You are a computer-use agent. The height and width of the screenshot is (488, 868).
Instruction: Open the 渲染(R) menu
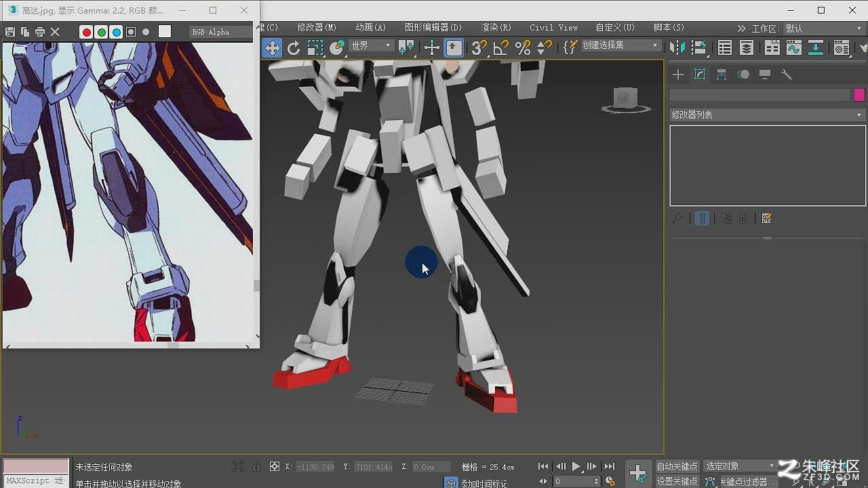click(496, 28)
